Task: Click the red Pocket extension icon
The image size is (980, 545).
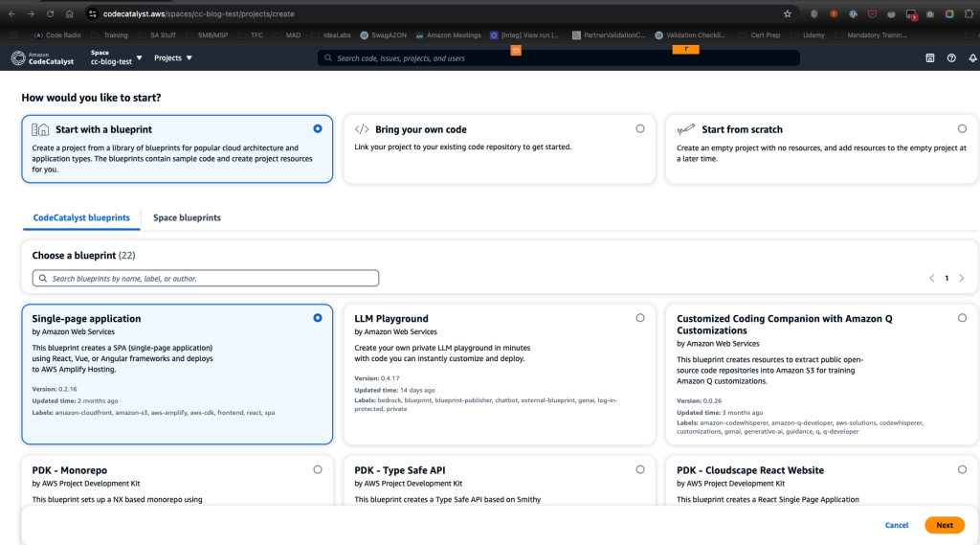Action: (872, 13)
